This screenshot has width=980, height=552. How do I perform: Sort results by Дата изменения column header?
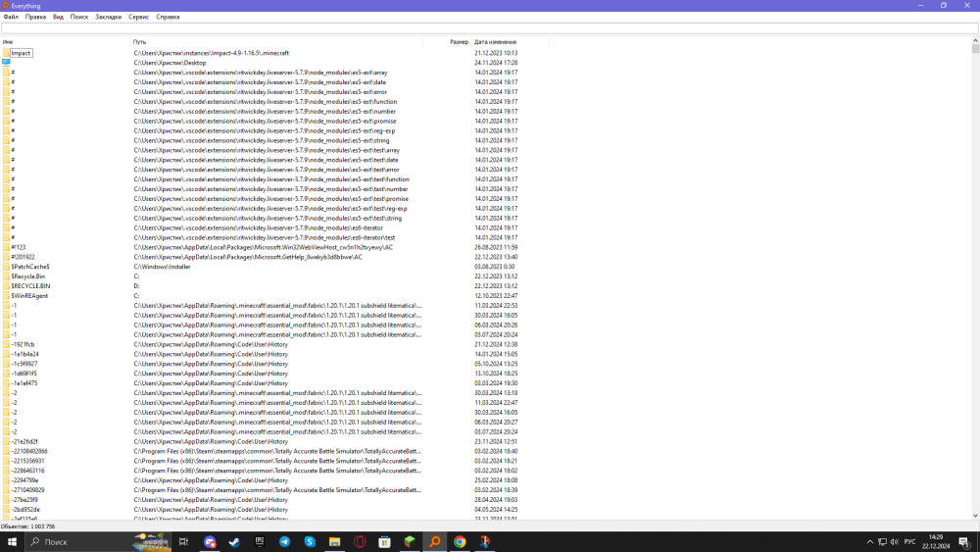coord(511,42)
